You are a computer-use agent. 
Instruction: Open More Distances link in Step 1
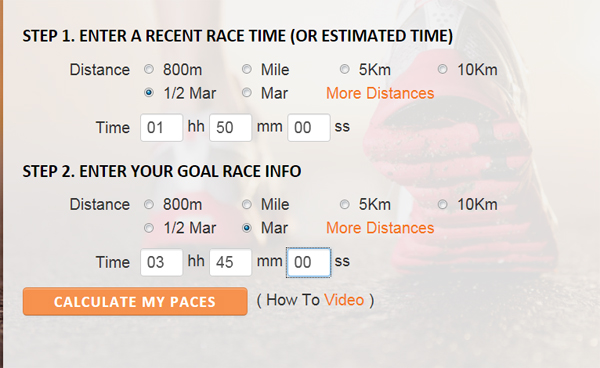tap(380, 93)
